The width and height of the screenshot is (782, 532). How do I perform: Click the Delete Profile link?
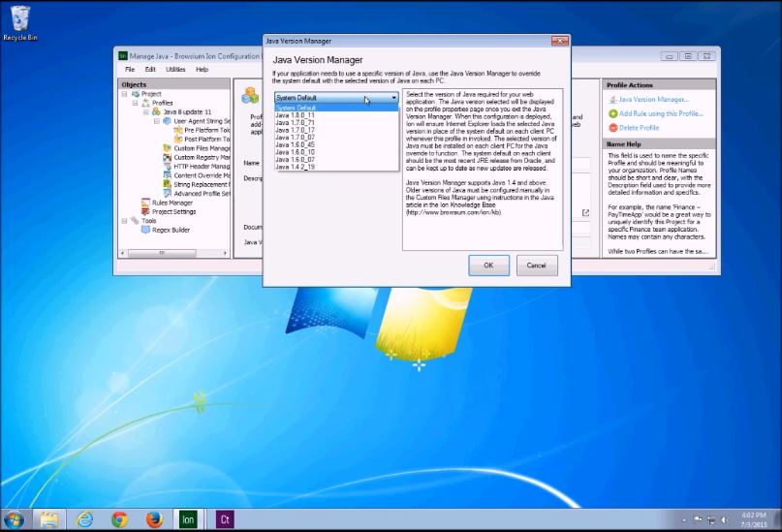(639, 128)
